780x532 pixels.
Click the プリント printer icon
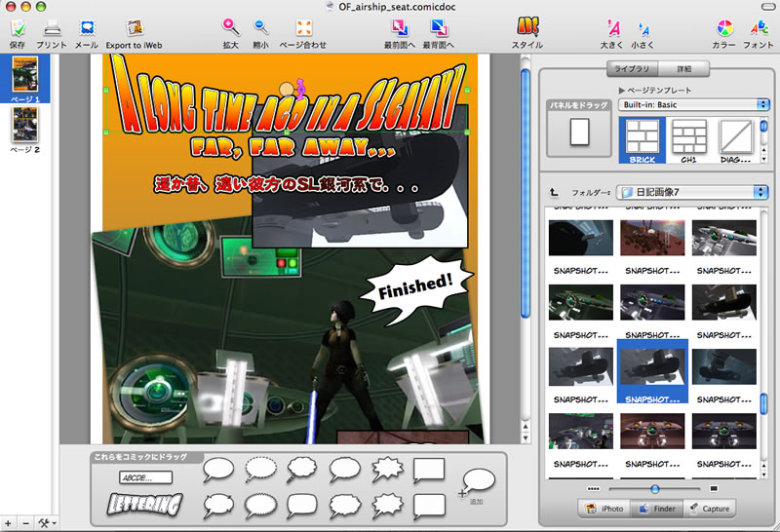click(x=52, y=28)
